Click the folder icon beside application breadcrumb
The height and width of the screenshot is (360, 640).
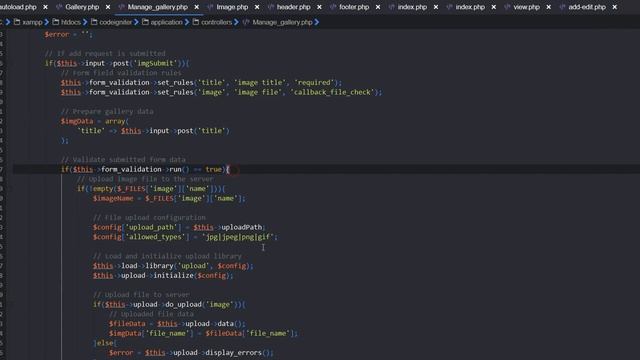(145, 22)
